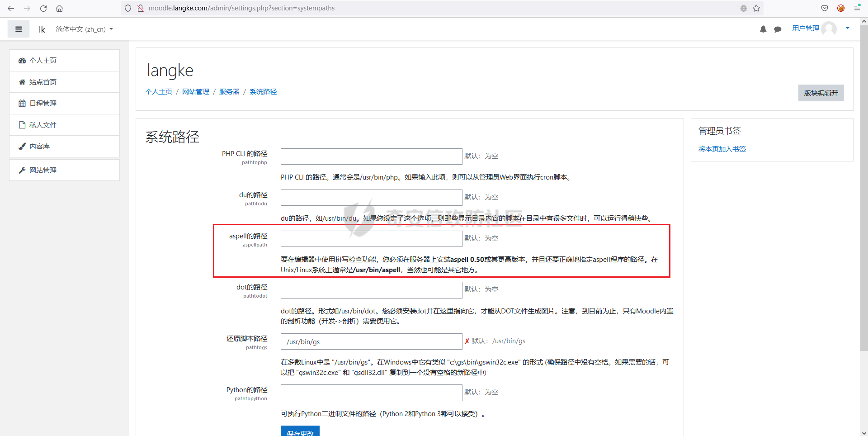Go to 日程管理 in sidebar
This screenshot has height=436, width=868.
pyautogui.click(x=43, y=104)
